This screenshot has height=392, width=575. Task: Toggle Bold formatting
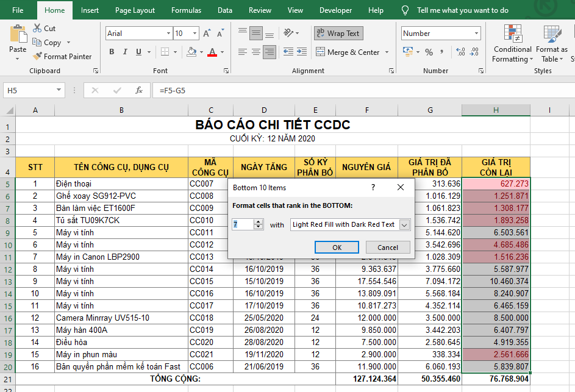click(112, 52)
